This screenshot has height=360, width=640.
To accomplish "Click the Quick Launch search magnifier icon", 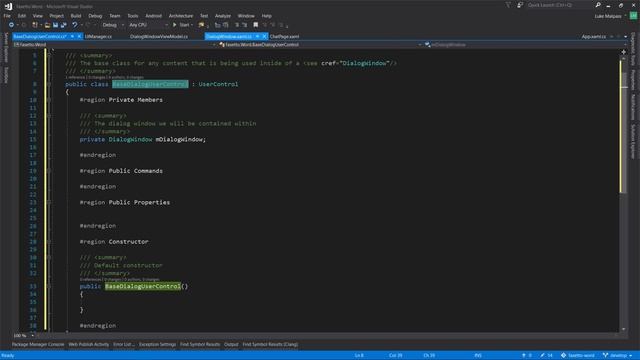I will click(598, 5).
